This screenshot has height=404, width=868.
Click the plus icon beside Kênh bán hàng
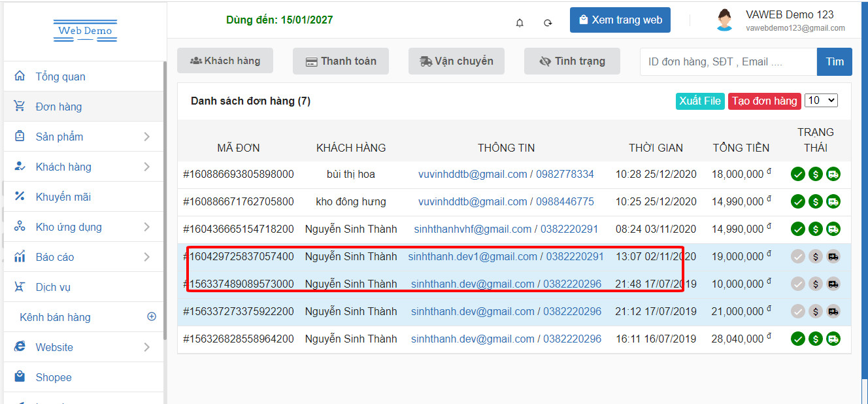pos(152,317)
